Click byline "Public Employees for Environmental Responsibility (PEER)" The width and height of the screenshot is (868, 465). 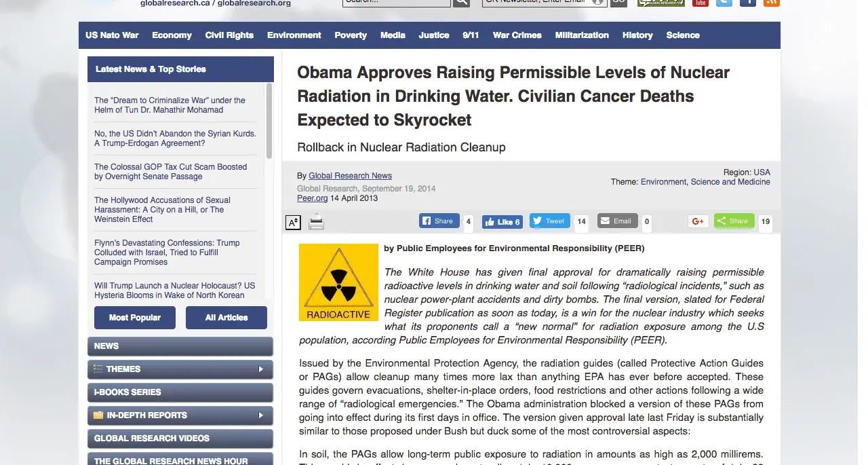[514, 248]
